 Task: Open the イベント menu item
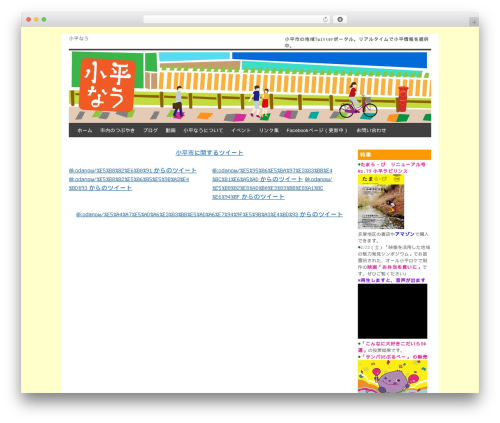(x=241, y=130)
